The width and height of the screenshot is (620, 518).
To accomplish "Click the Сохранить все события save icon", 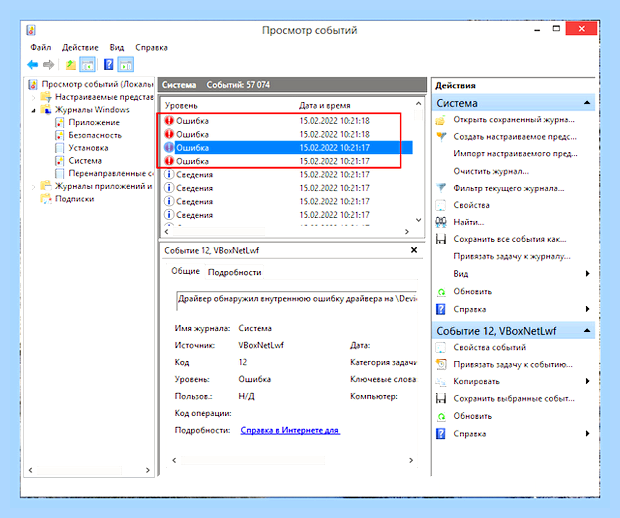I will (440, 239).
